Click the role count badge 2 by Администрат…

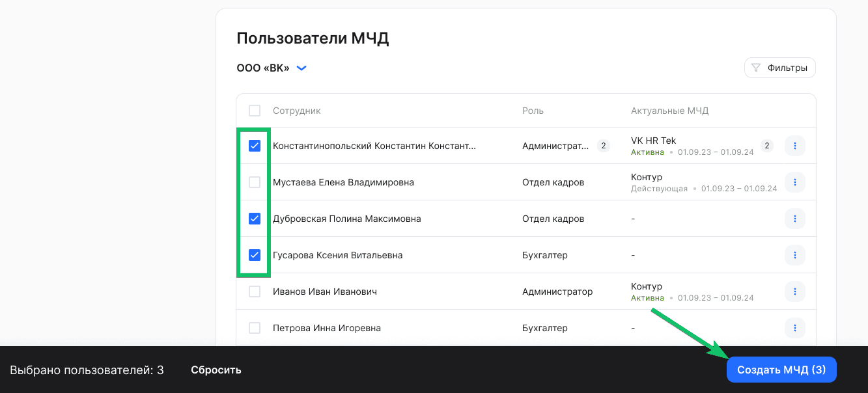click(x=604, y=146)
